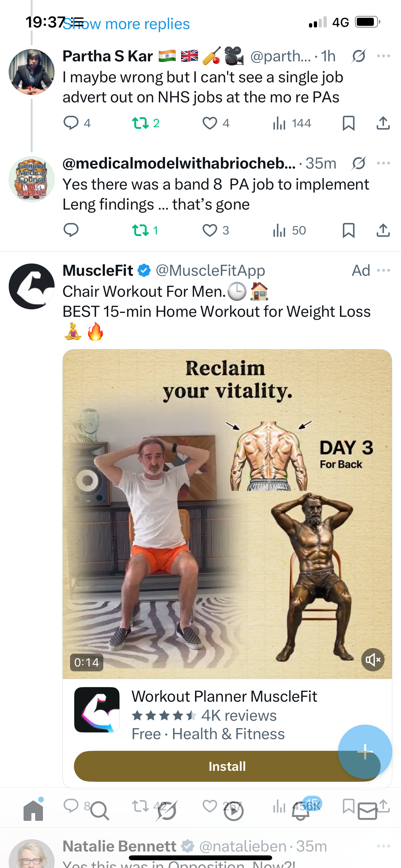
Task: Reply to Partha S Kar's tweet
Action: point(71,123)
